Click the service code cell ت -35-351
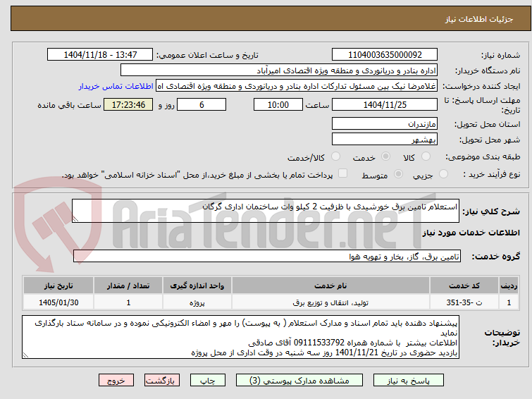This screenshot has height=399, width=532. pyautogui.click(x=464, y=302)
